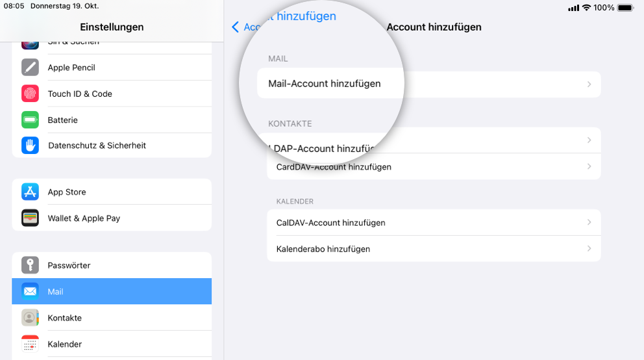Tap the Datenschutz hand icon
The image size is (644, 360).
pyautogui.click(x=30, y=146)
